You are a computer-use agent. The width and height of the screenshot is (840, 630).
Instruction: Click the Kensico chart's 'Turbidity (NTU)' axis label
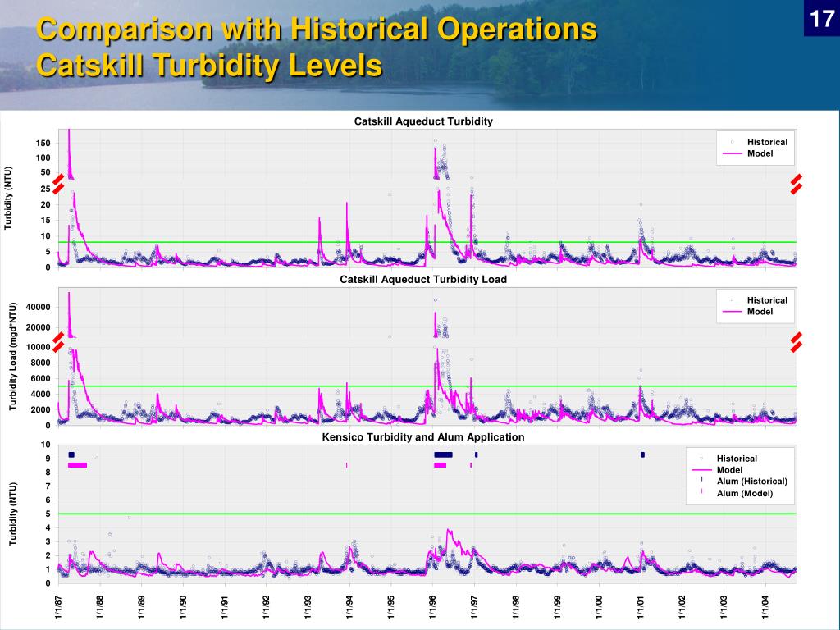tap(13, 514)
